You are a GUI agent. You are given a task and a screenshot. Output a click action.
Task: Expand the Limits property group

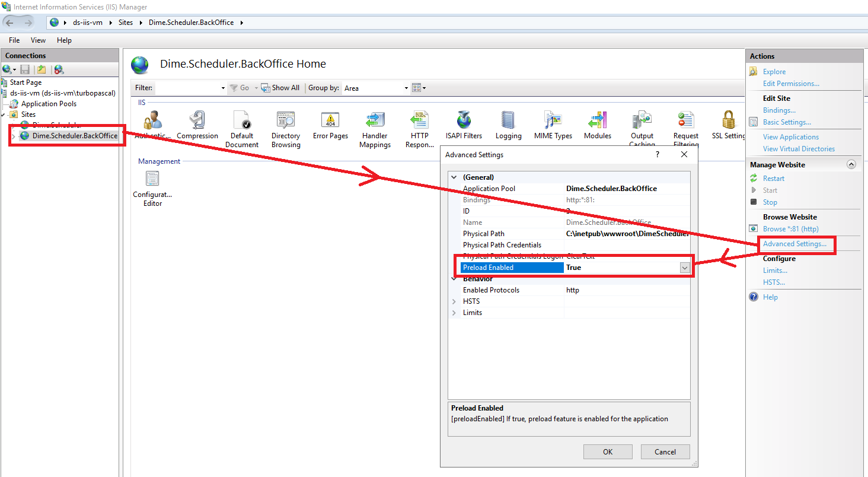coord(454,313)
